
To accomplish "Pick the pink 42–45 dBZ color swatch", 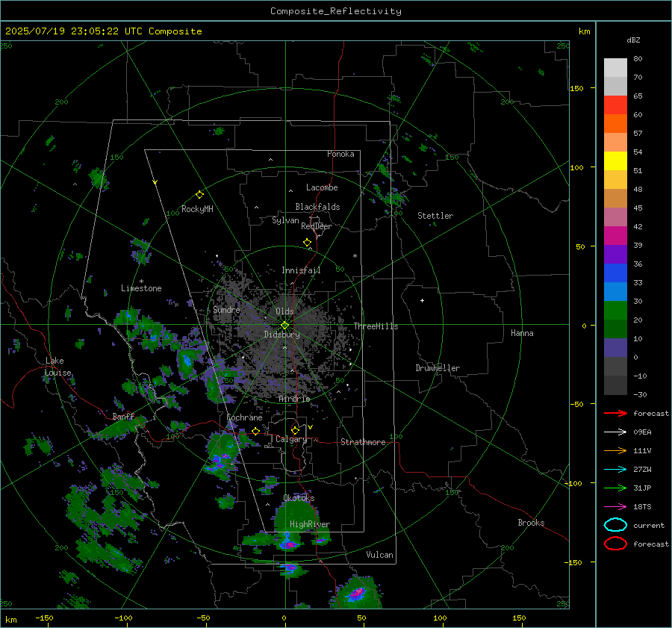I will [615, 217].
